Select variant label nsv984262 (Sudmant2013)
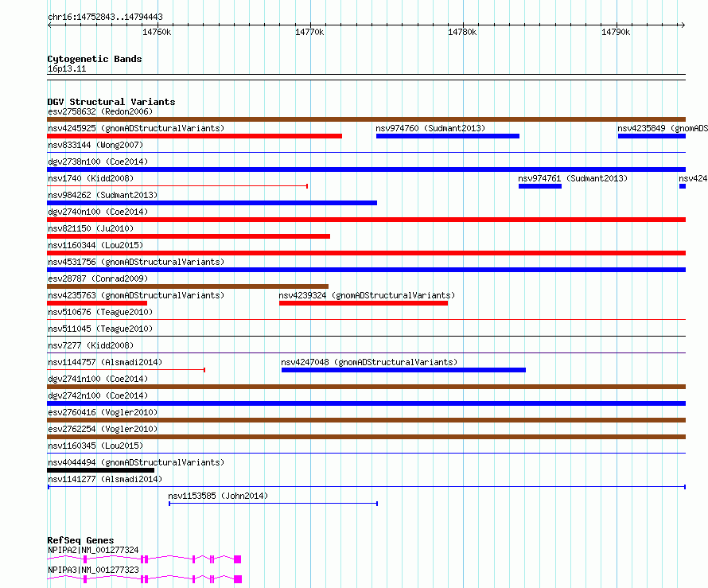The height and width of the screenshot is (588, 708). point(103,195)
